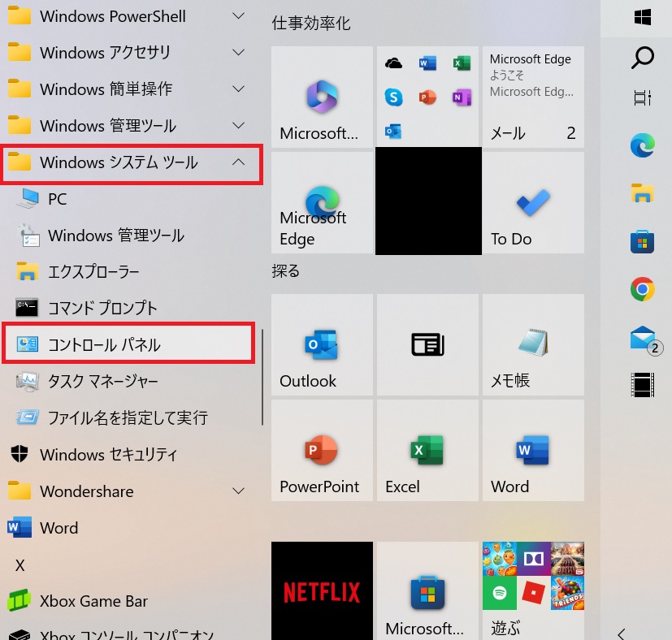Open タスク マネージャー
The height and width of the screenshot is (640, 672).
(131, 381)
